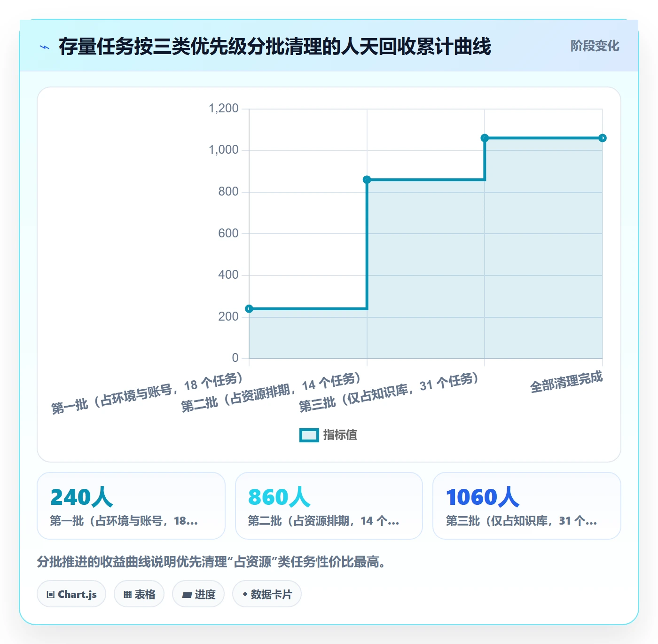Click the lightning bolt icon beside the title
The width and height of the screenshot is (658, 644).
[45, 47]
